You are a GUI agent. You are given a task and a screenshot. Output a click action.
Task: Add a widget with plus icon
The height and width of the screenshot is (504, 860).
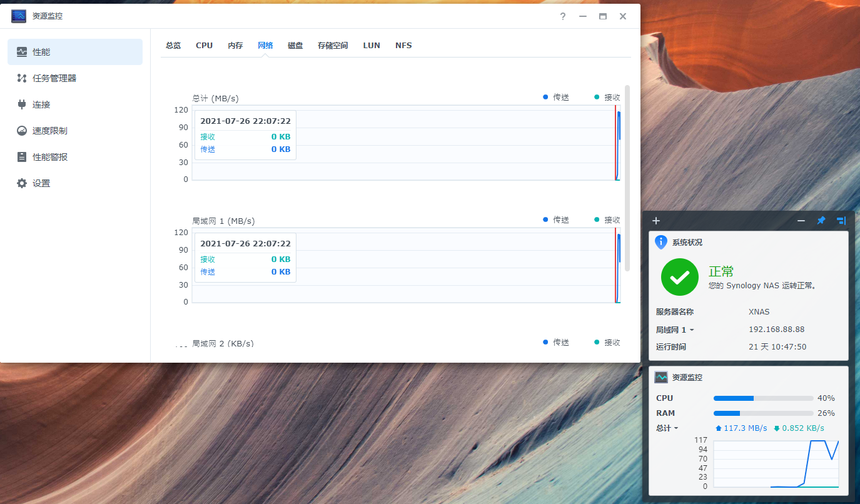point(656,221)
